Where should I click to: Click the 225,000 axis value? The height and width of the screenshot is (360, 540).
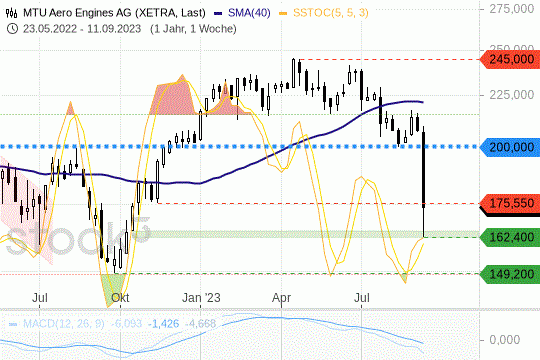point(512,95)
